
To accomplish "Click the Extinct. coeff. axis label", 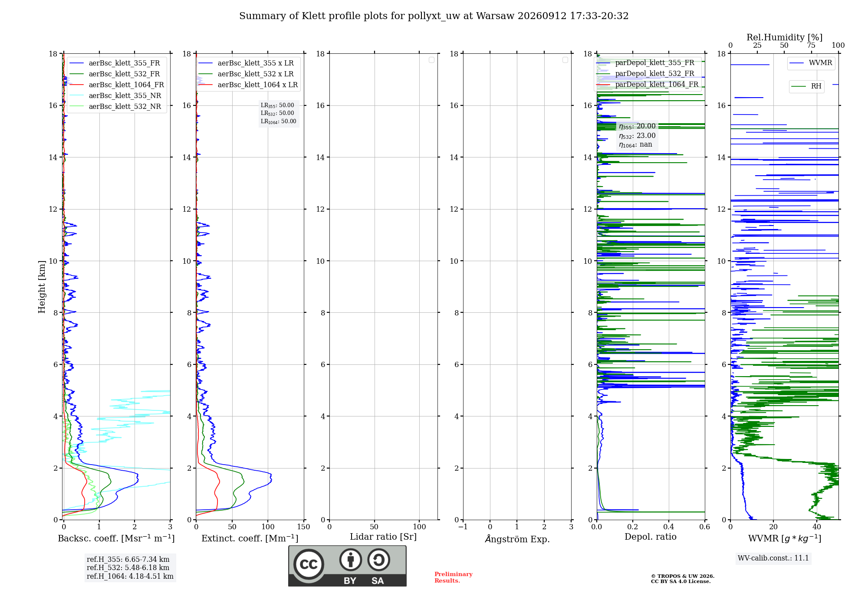I will click(x=250, y=538).
